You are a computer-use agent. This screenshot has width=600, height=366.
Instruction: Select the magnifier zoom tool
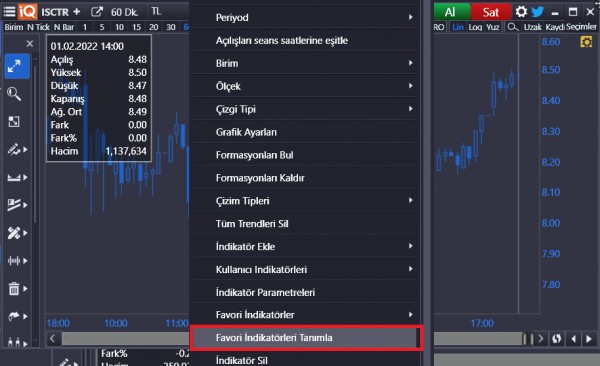(x=14, y=94)
